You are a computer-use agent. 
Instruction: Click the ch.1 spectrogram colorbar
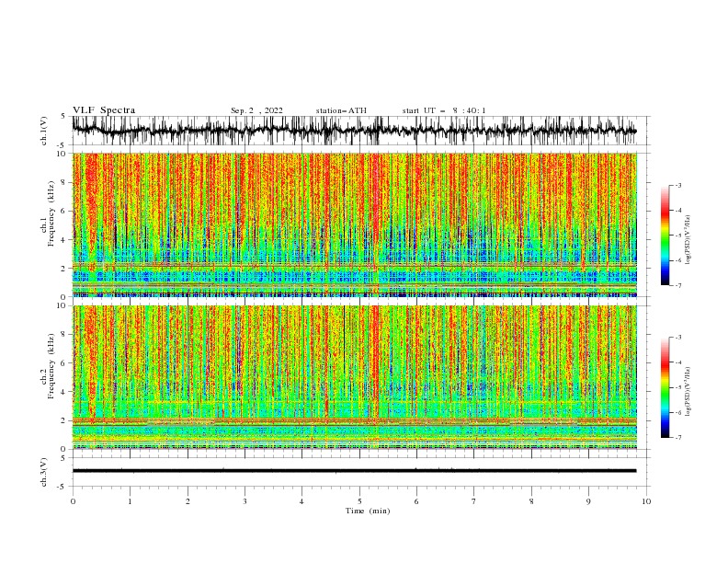tap(665, 236)
